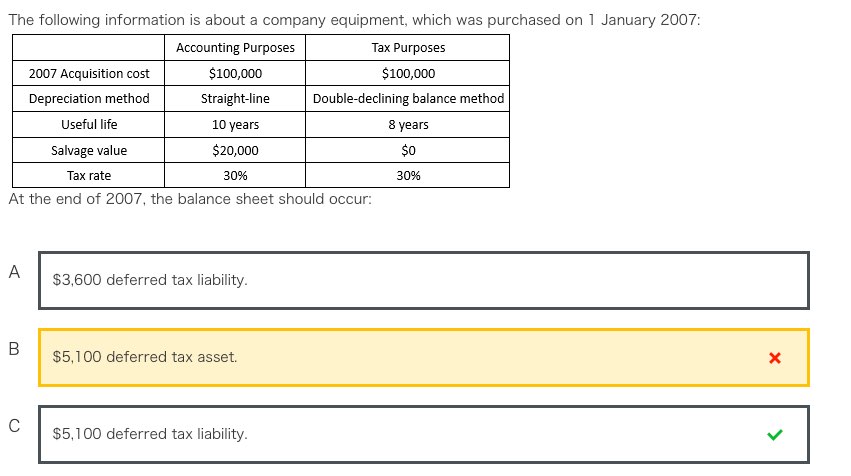Click the $20,000 salvage value cell
Image resolution: width=851 pixels, height=476 pixels.
point(235,150)
